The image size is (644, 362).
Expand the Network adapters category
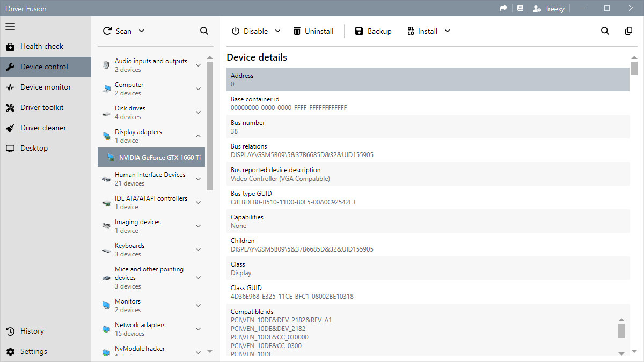(x=198, y=329)
